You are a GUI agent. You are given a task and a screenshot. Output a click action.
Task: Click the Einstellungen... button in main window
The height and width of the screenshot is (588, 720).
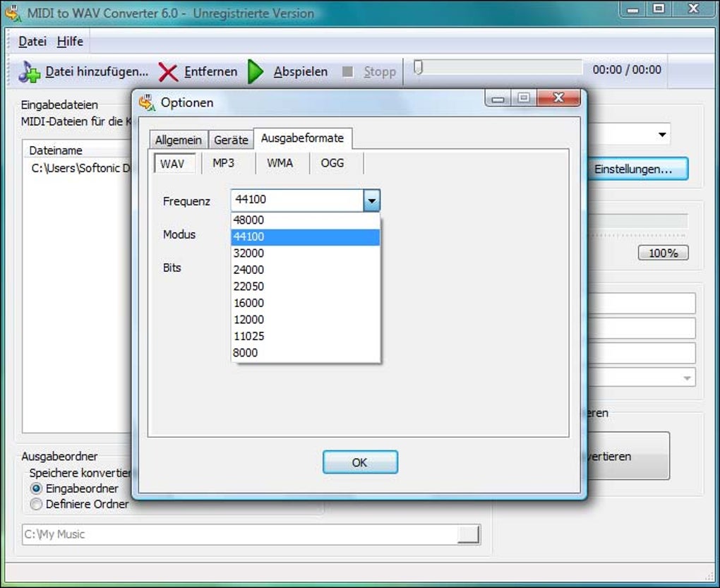[x=637, y=169]
